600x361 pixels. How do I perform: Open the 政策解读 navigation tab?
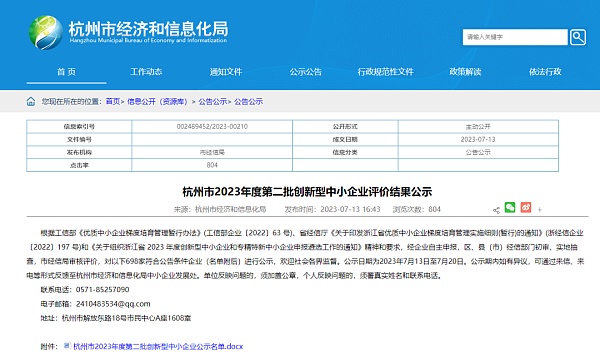[465, 72]
